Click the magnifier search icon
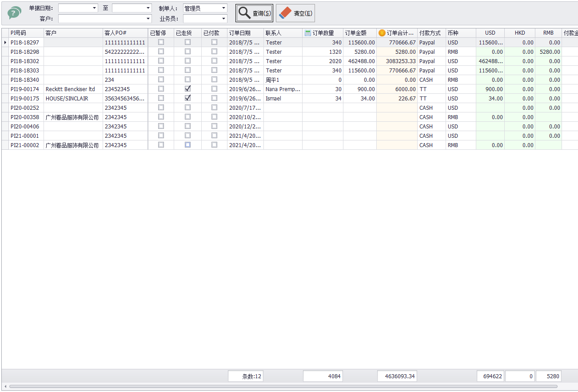Viewport: 578px width, 392px height. (x=245, y=13)
